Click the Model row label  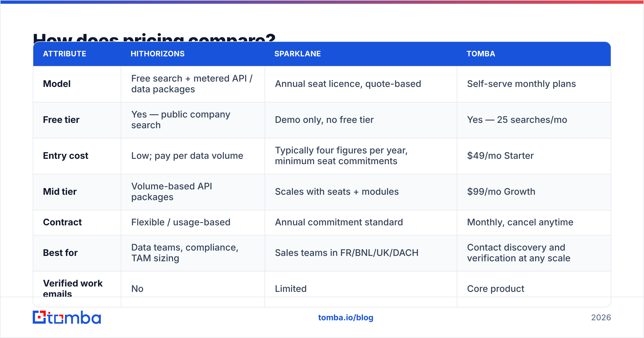[x=57, y=84]
